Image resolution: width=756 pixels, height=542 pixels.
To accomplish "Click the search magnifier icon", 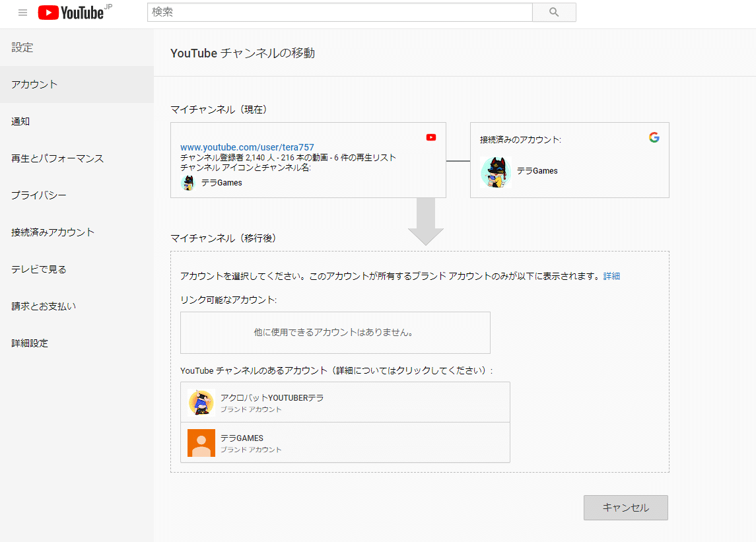I will click(x=553, y=12).
